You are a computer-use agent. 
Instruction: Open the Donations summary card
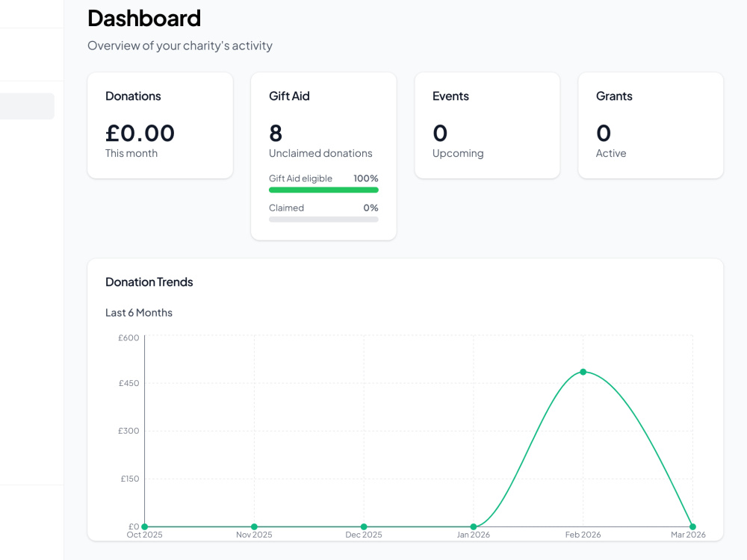click(x=160, y=125)
